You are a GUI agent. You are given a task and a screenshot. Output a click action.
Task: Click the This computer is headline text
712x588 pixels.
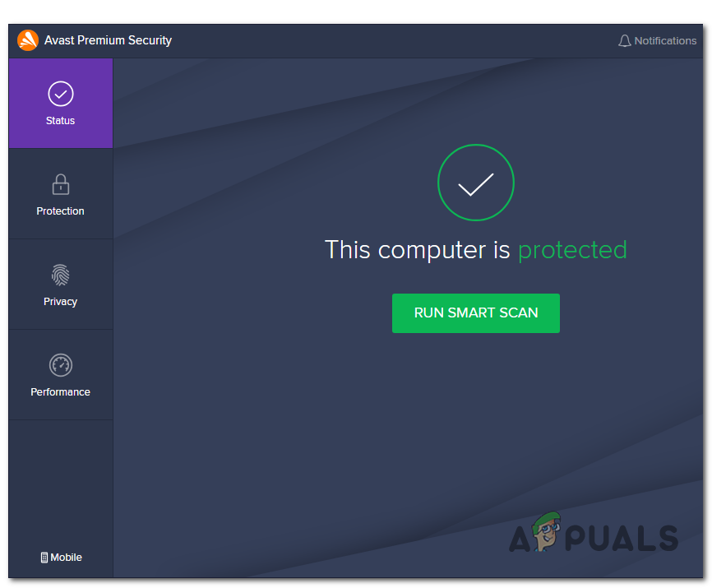[418, 250]
